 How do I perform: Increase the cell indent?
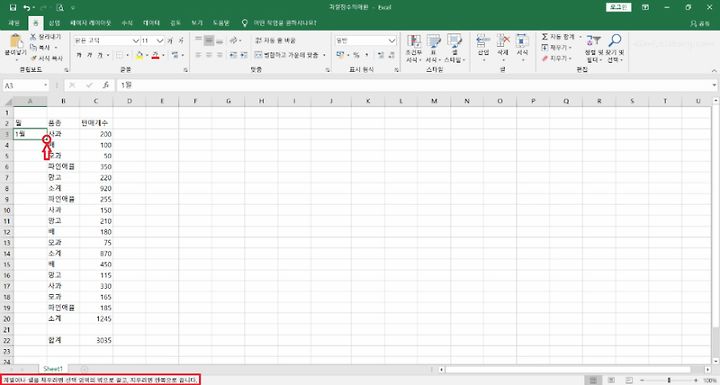pyautogui.click(x=244, y=55)
